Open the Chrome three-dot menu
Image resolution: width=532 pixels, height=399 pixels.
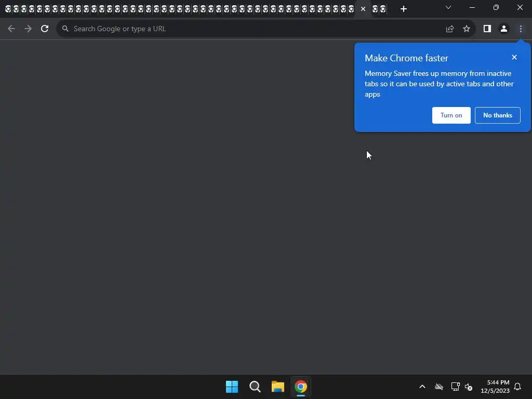[521, 29]
